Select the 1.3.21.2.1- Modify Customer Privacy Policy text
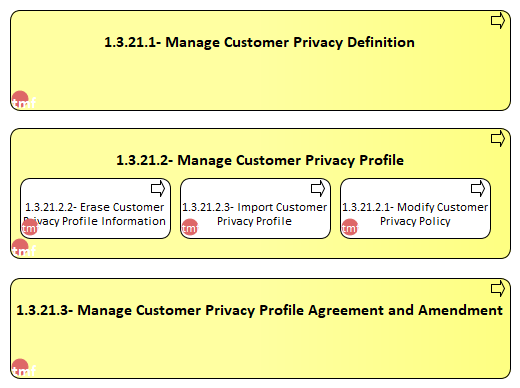This screenshot has height=388, width=520. pos(415,214)
